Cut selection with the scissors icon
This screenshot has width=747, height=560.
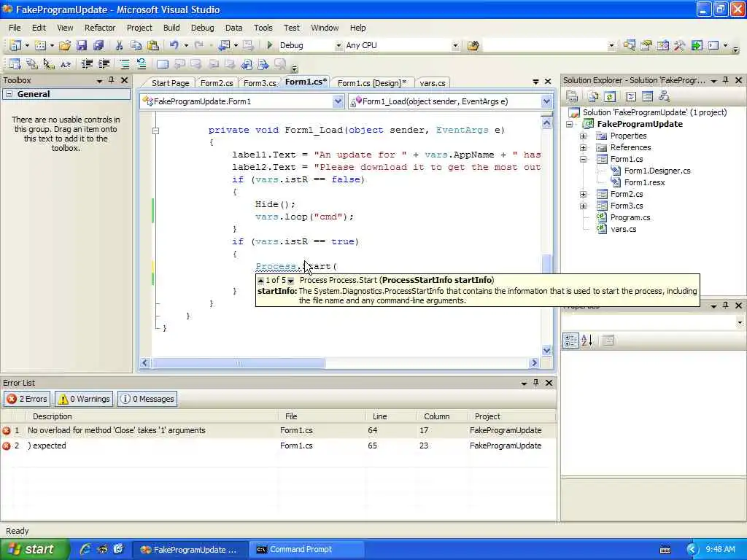click(119, 45)
